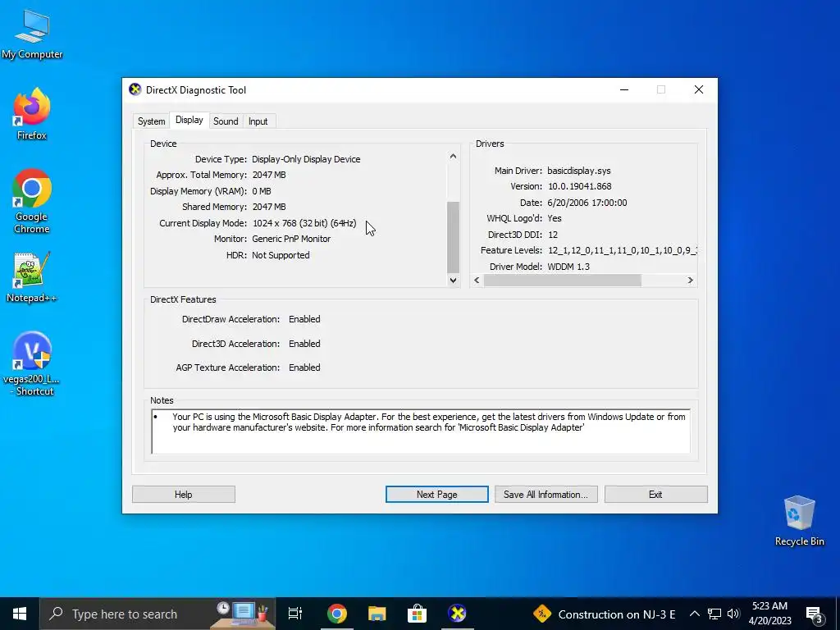
Task: Open network status tray icon
Action: [x=714, y=614]
